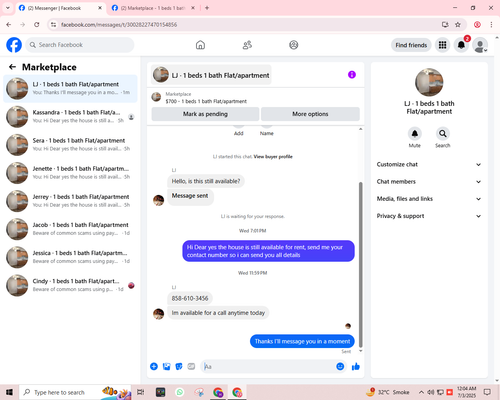Open browser profile icon in toolbar

tap(477, 25)
